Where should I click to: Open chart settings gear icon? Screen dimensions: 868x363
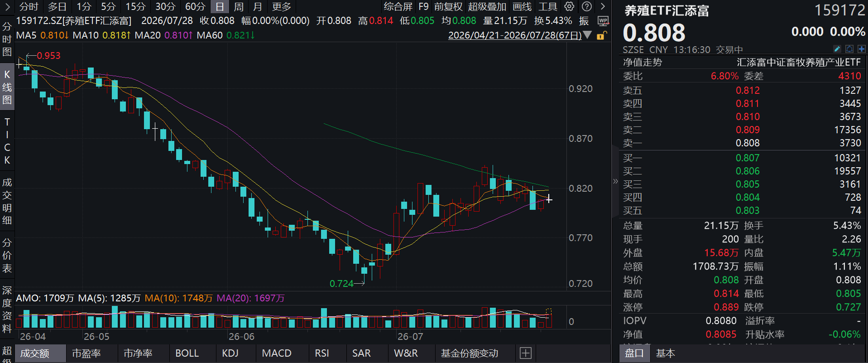(569, 6)
